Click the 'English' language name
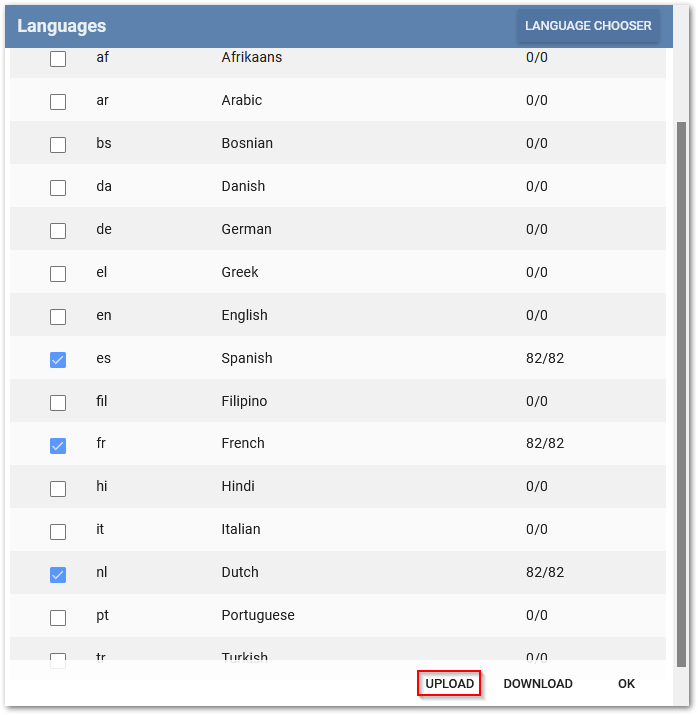 click(244, 315)
